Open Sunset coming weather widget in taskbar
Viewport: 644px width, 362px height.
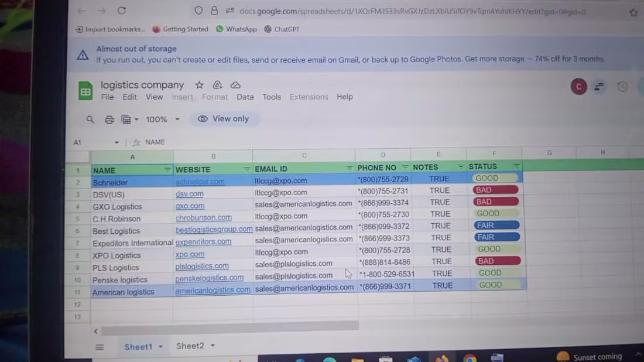point(590,357)
